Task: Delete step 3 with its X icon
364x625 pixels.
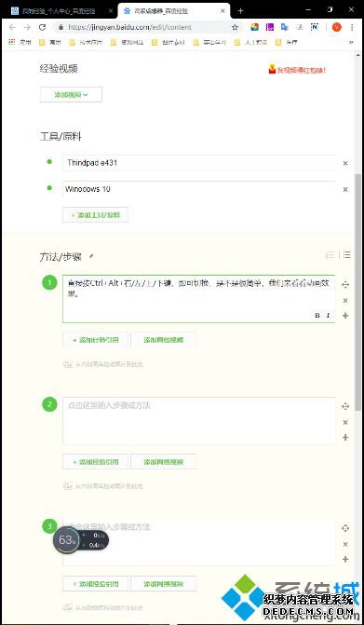Action: [x=345, y=544]
